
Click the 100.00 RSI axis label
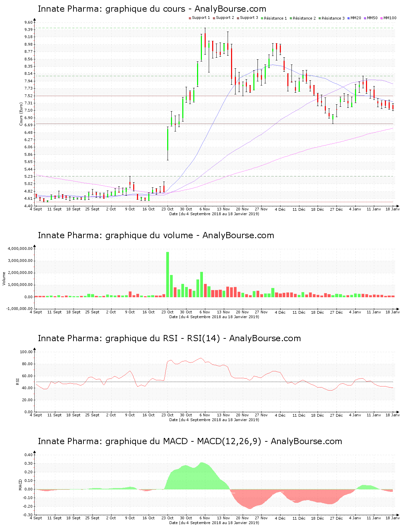pyautogui.click(x=26, y=352)
